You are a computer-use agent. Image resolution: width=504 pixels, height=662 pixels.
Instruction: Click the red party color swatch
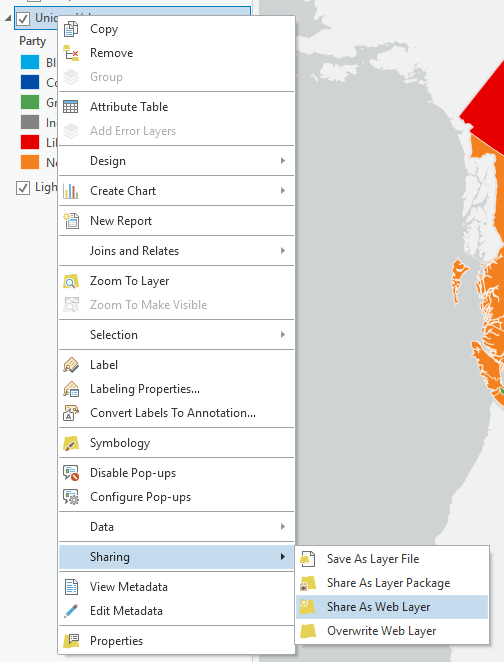click(30, 142)
